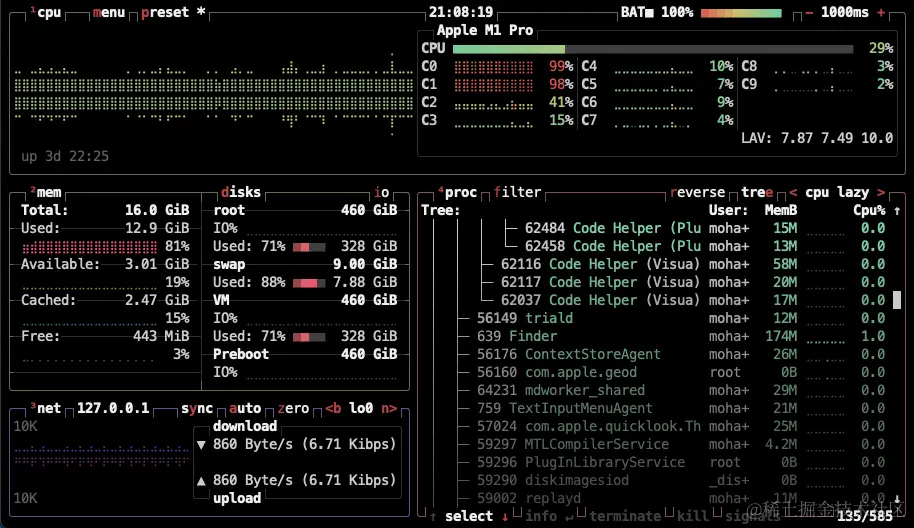Click the battery level color bar
The width and height of the screenshot is (914, 528).
pos(741,13)
